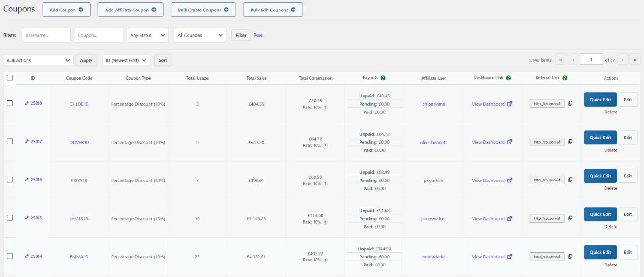Focus the Coupon filter field
Screen dimensions: 644x277
[x=98, y=35]
